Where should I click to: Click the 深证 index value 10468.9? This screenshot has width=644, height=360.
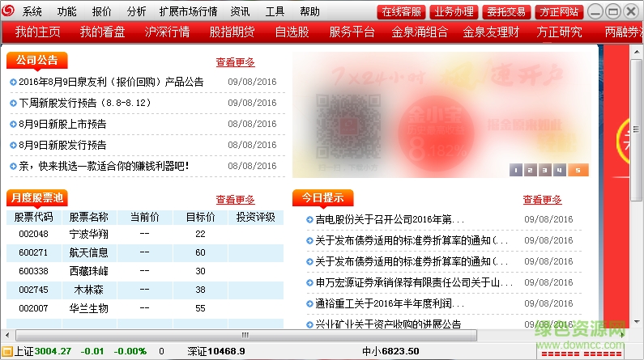[226, 351]
